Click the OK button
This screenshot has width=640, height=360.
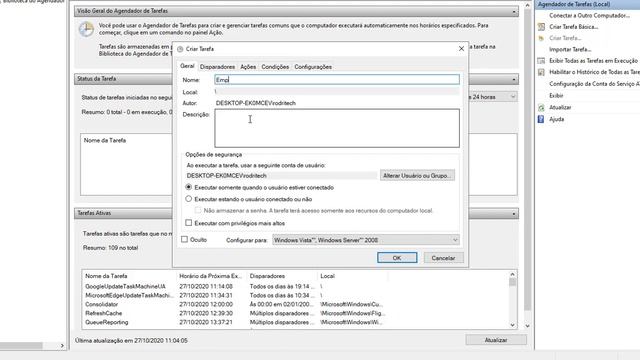[397, 258]
